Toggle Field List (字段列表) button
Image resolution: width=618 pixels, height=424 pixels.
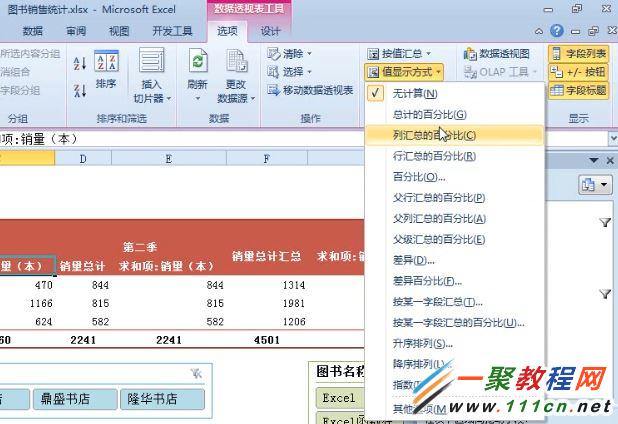pos(578,54)
